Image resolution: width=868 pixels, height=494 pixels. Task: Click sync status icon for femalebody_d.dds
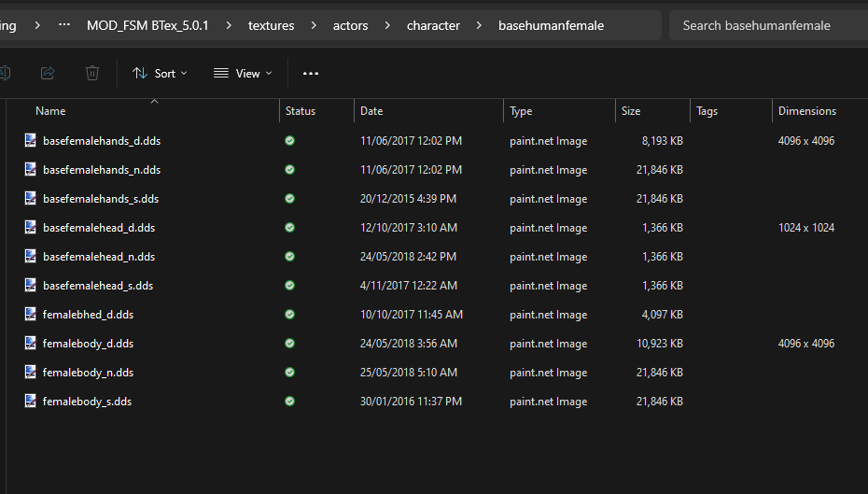(x=289, y=344)
